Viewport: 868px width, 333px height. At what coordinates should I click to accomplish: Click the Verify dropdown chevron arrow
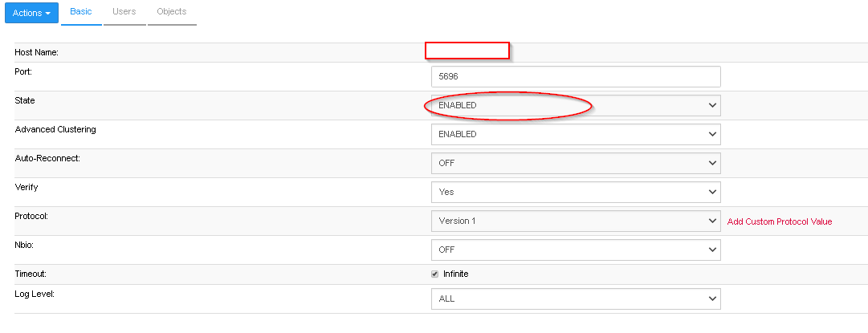click(x=711, y=192)
